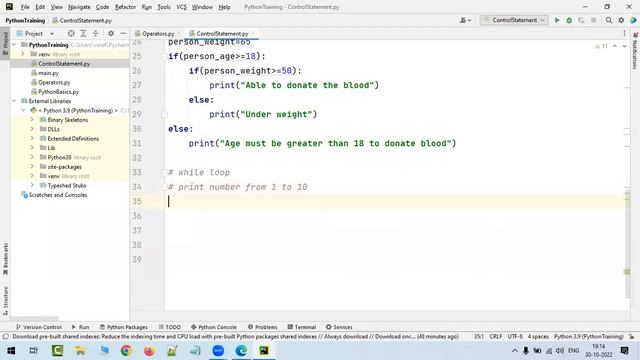Image resolution: width=640 pixels, height=360 pixels.
Task: Open Version Control tool window
Action: tap(39, 327)
